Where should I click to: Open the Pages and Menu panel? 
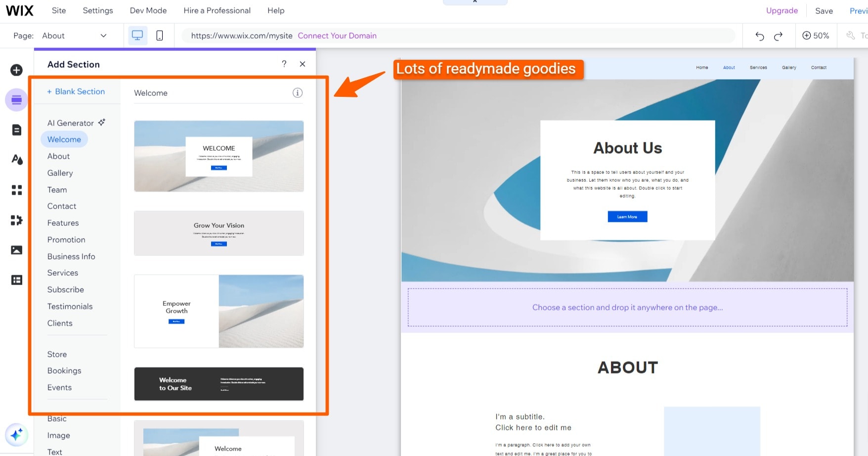[16, 129]
